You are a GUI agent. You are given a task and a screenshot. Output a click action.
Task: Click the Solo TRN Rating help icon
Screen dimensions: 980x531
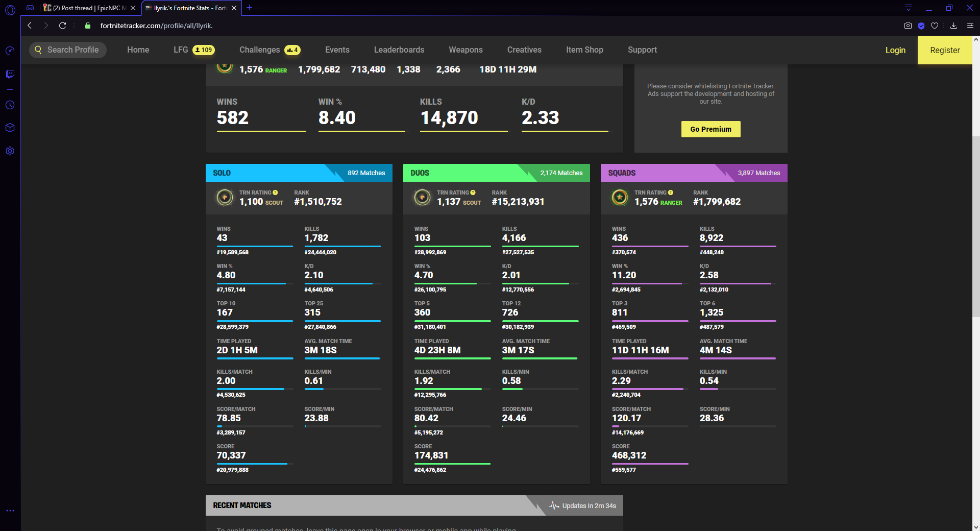pyautogui.click(x=275, y=192)
